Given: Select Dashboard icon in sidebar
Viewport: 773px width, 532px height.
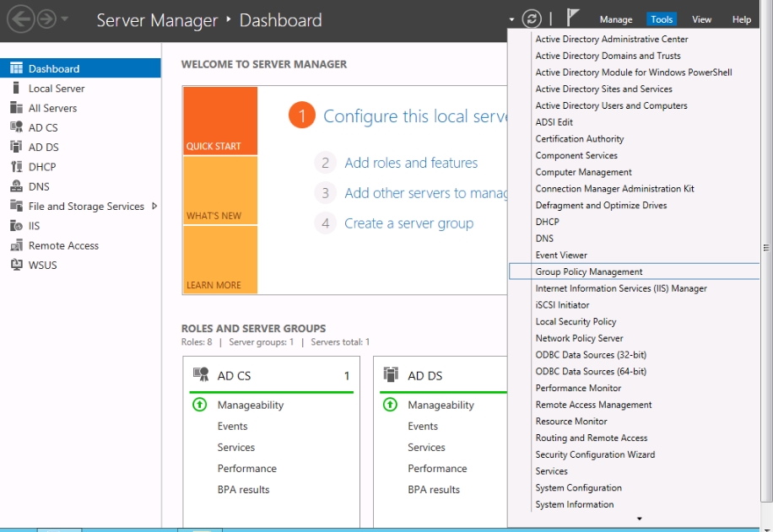Looking at the screenshot, I should click(x=16, y=68).
